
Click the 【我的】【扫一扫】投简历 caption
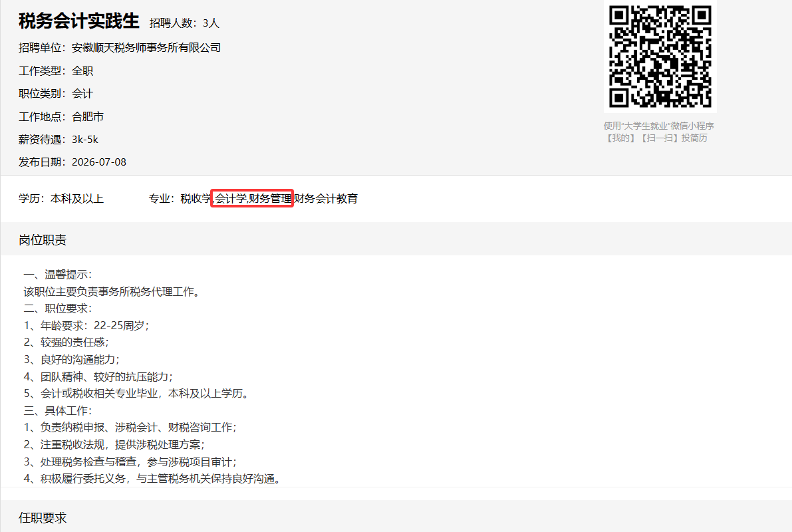tap(656, 138)
